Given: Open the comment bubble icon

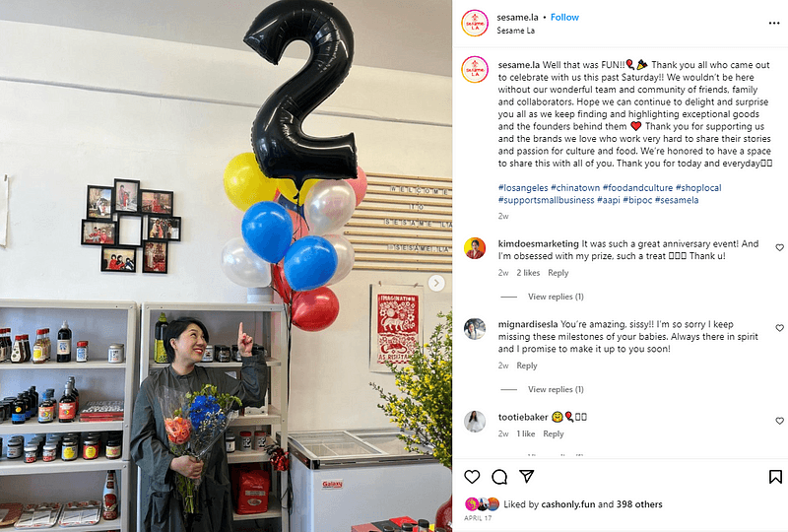Looking at the screenshot, I should (499, 477).
